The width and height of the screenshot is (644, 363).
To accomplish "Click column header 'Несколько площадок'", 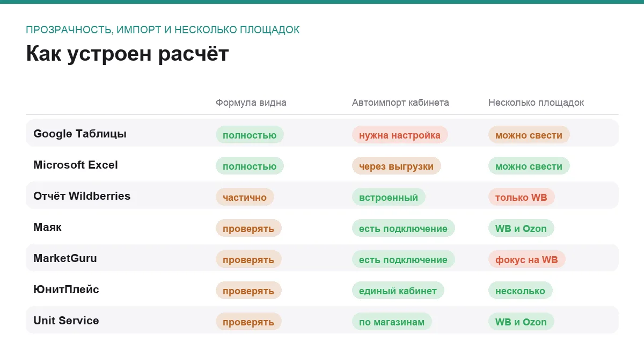I will [x=536, y=103].
